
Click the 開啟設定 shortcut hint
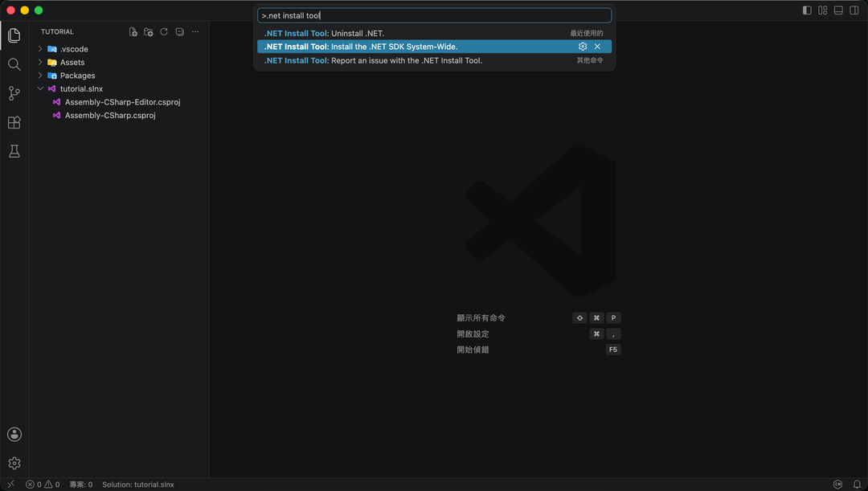pos(473,333)
